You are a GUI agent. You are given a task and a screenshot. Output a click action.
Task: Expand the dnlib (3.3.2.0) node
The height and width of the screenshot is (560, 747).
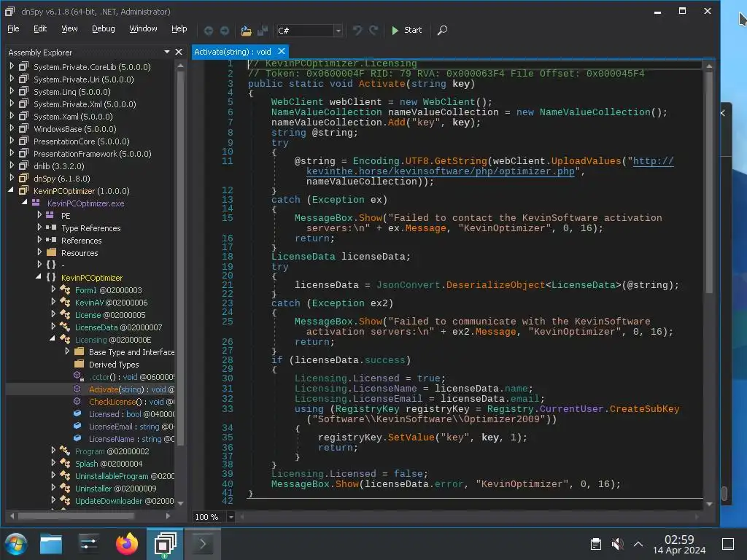point(12,166)
